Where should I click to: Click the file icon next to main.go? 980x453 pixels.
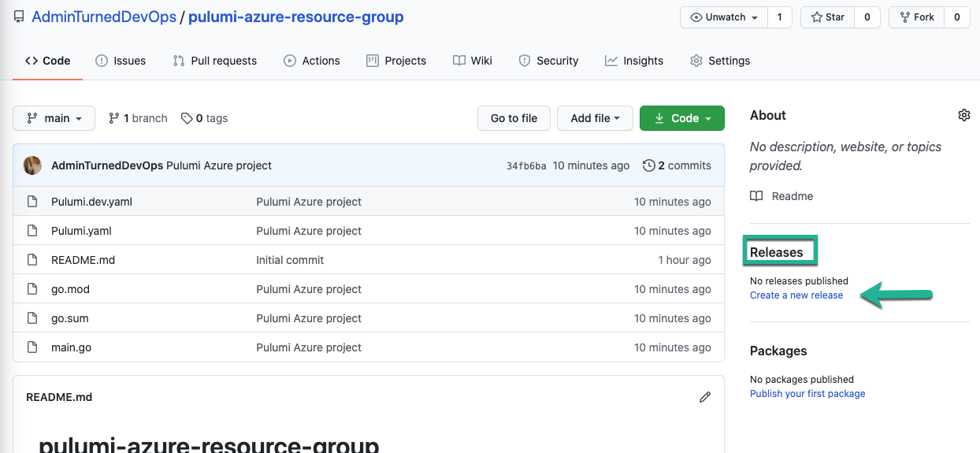pos(32,347)
